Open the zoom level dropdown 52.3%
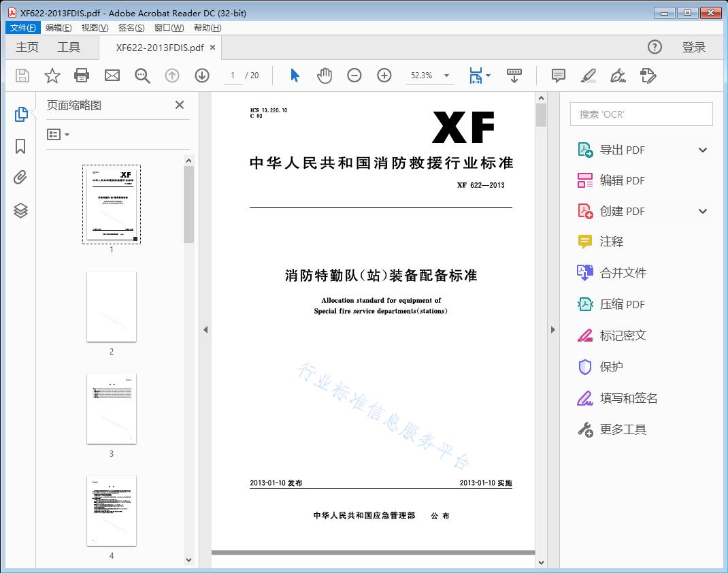This screenshot has height=573, width=728. tap(446, 76)
